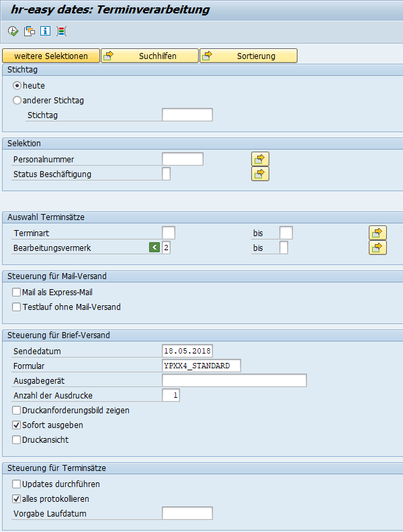Click green selection option icon beside Bearbeitungsvermerk
The width and height of the screenshot is (403, 532).
click(x=154, y=248)
